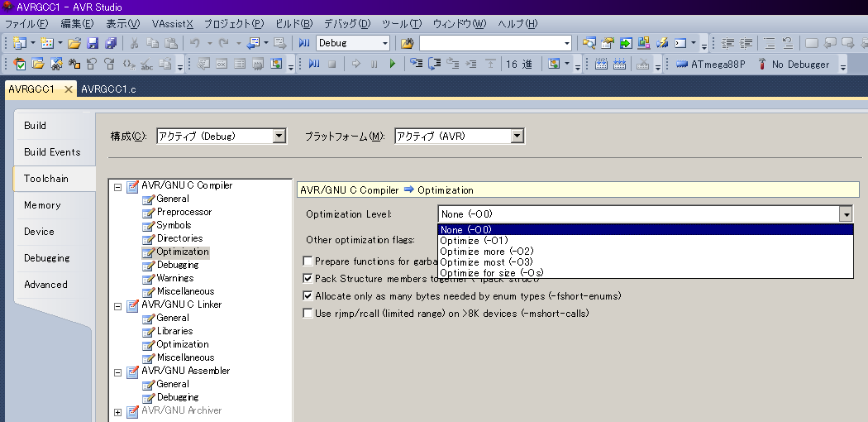Click the Properties Window icon
The width and height of the screenshot is (868, 422).
click(608, 43)
